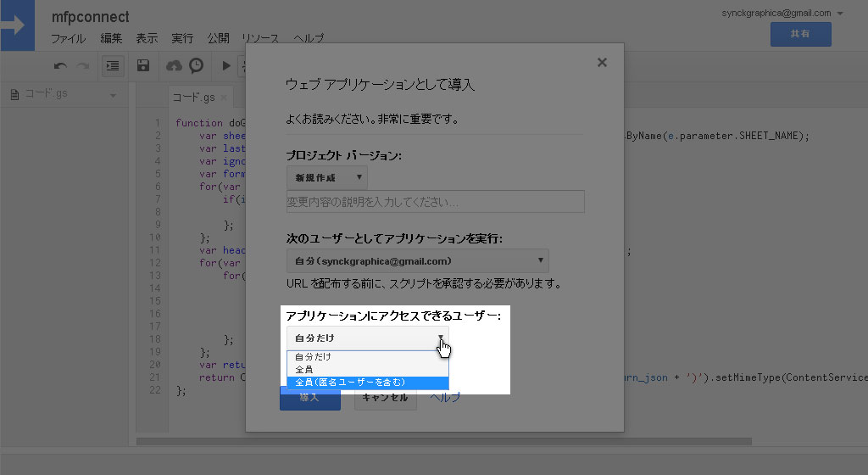Click the undo arrow in the toolbar

(60, 65)
